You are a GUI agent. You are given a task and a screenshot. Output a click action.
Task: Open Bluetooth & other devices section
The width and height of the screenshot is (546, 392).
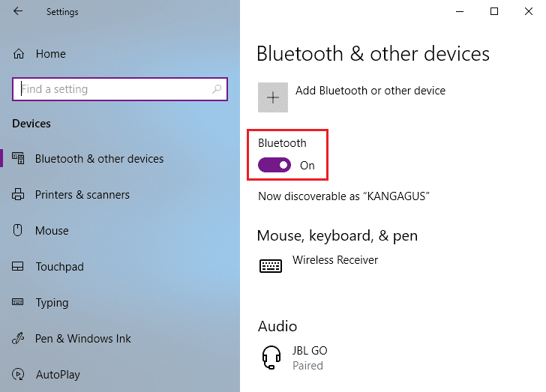tap(99, 159)
